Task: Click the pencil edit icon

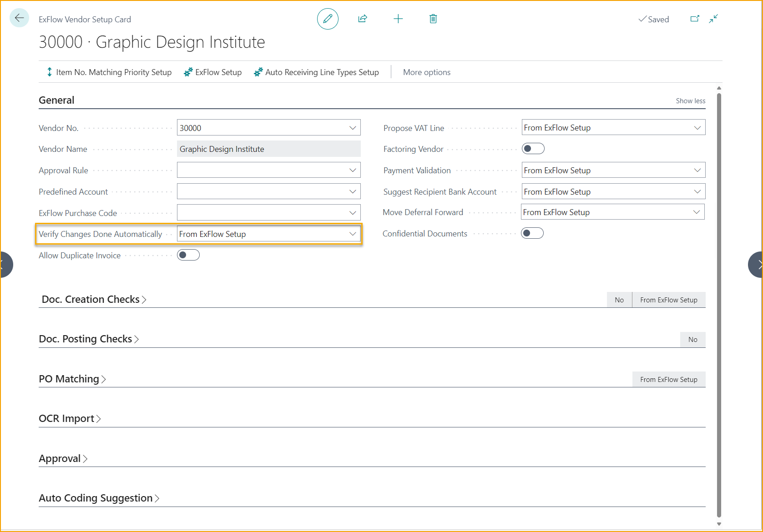Action: coord(328,19)
